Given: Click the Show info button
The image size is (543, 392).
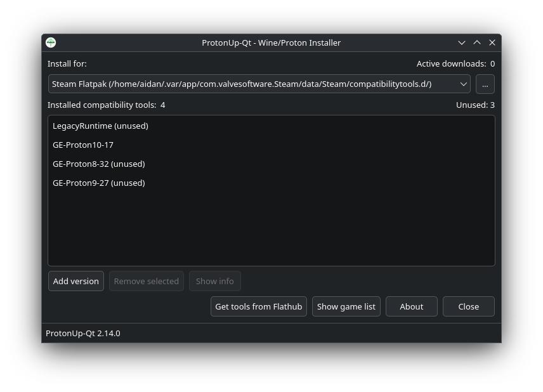Looking at the screenshot, I should pos(214,281).
